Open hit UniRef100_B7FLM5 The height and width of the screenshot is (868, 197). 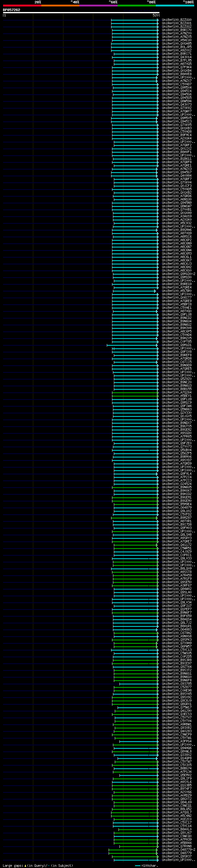click(176, 60)
